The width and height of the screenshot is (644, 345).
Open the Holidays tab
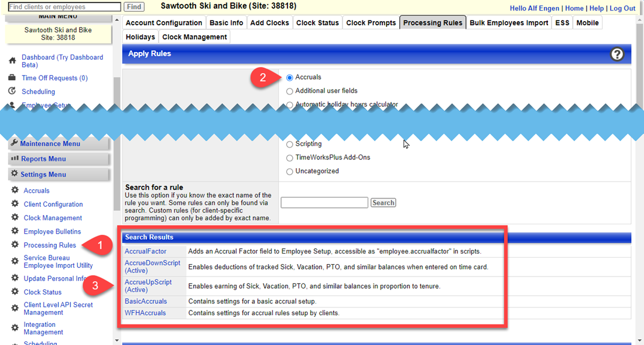pos(140,36)
